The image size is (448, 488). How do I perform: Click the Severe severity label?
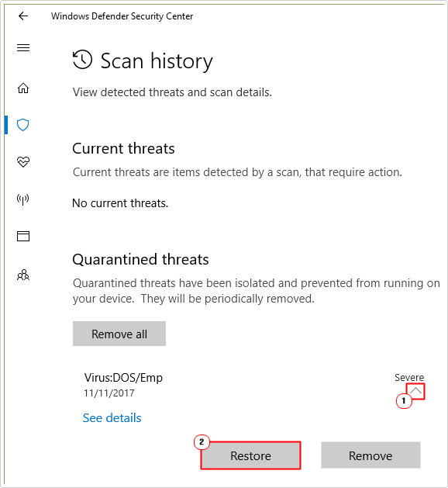[x=409, y=378]
